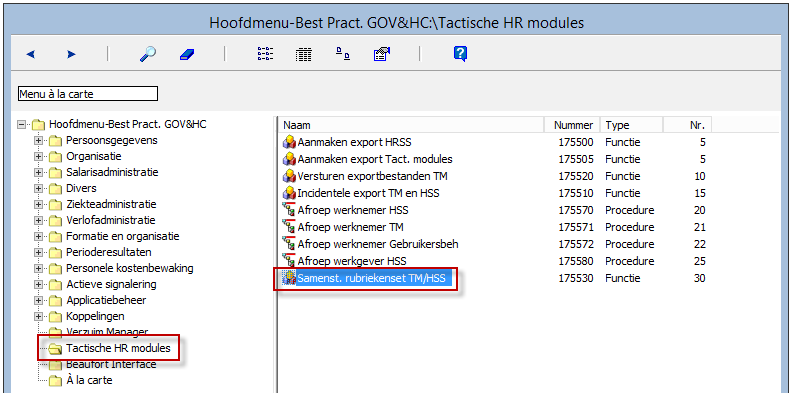Expand the Applicatiebeheer tree node
The width and height of the screenshot is (793, 393).
coord(38,301)
